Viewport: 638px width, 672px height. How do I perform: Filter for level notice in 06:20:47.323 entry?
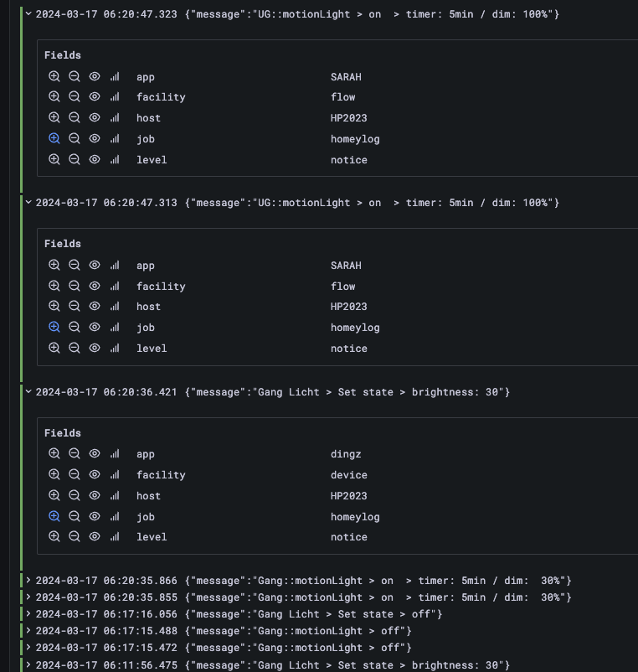tap(54, 159)
